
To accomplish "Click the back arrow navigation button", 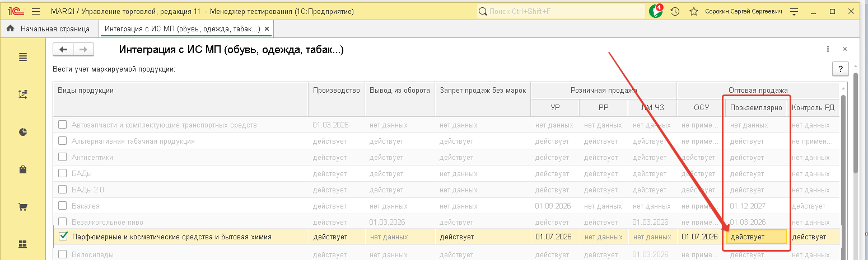I will pos(63,50).
